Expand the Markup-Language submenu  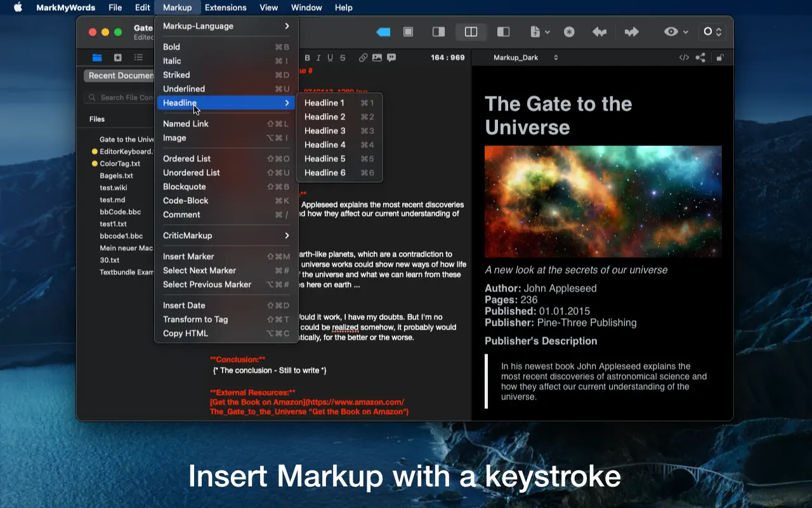(x=226, y=26)
